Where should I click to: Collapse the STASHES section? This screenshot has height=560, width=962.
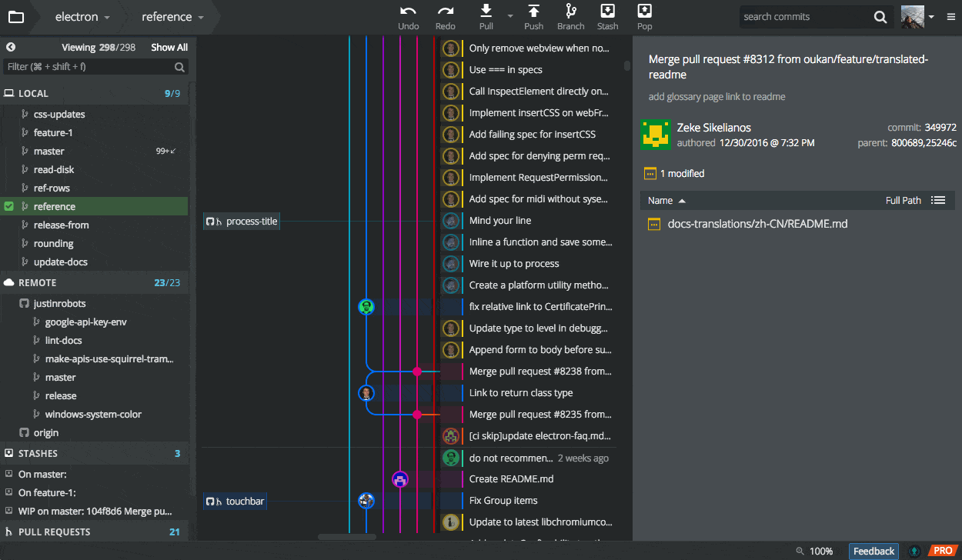pos(94,453)
